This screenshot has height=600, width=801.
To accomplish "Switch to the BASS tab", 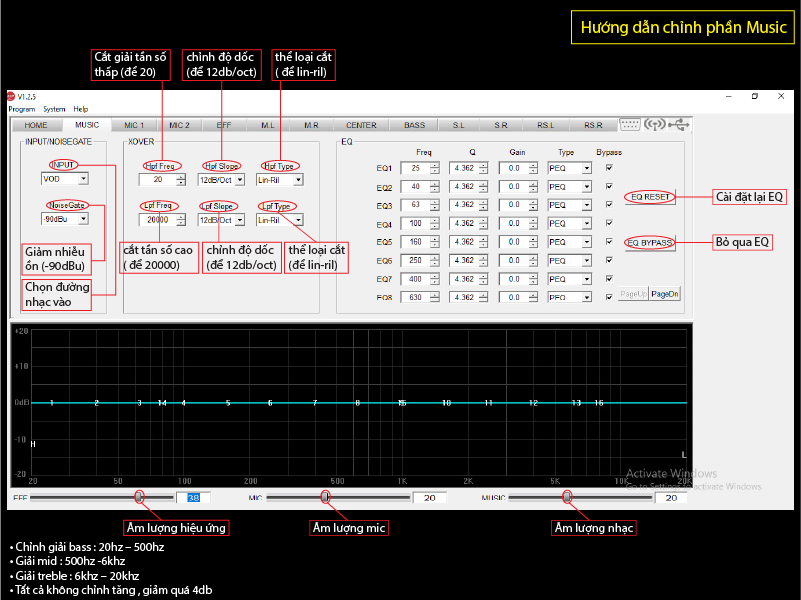I will tap(414, 125).
